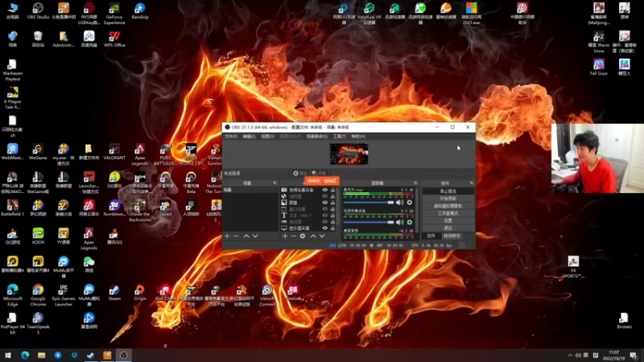Image resolution: width=644 pixels, height=362 pixels.
Task: Toggle visibility of the 浏览器 source
Action: pos(325,196)
